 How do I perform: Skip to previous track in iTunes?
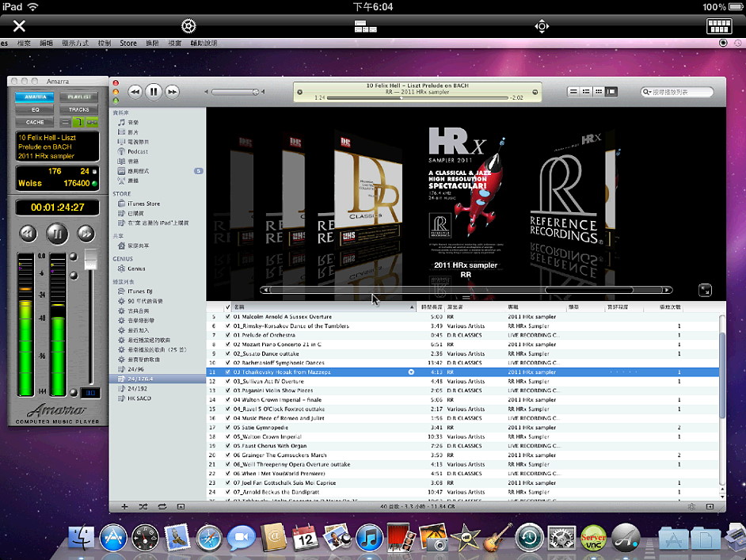(x=135, y=92)
